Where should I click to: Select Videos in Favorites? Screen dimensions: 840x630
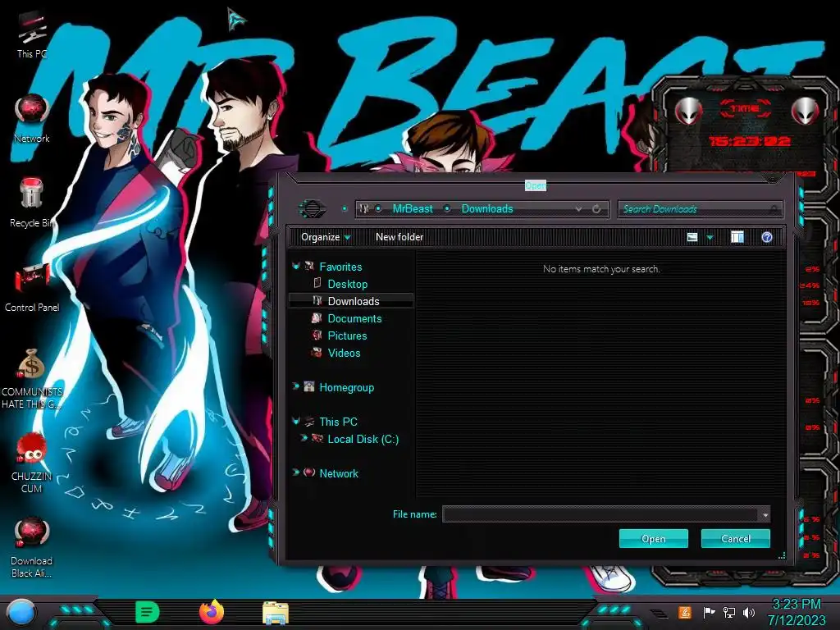pos(344,353)
